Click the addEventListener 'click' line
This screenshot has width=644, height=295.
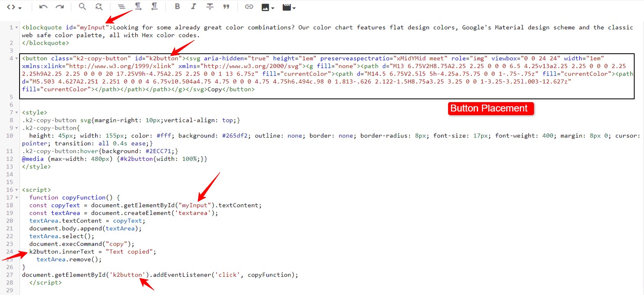pyautogui.click(x=160, y=275)
